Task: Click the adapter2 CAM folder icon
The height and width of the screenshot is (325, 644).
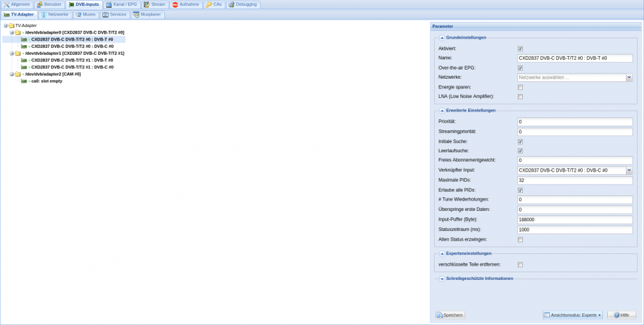Action: coord(17,74)
